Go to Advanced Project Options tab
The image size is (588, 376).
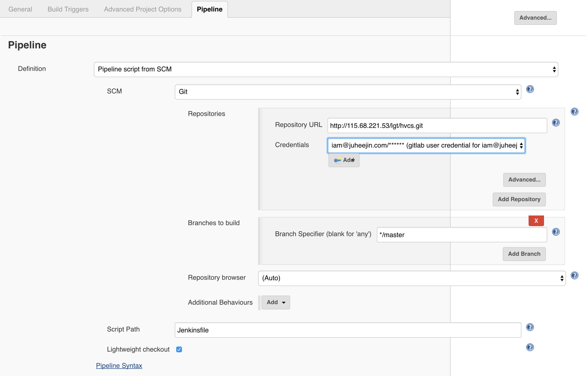coord(142,9)
